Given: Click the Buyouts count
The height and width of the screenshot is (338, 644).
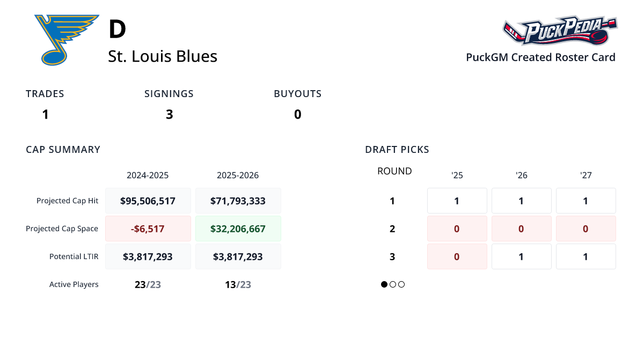Looking at the screenshot, I should point(297,114).
